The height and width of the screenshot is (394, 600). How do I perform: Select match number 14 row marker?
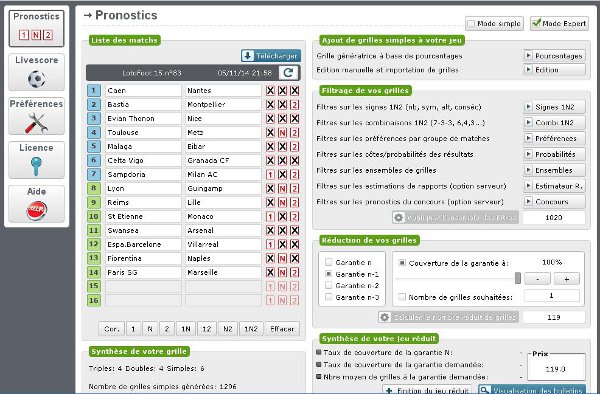[x=94, y=272]
